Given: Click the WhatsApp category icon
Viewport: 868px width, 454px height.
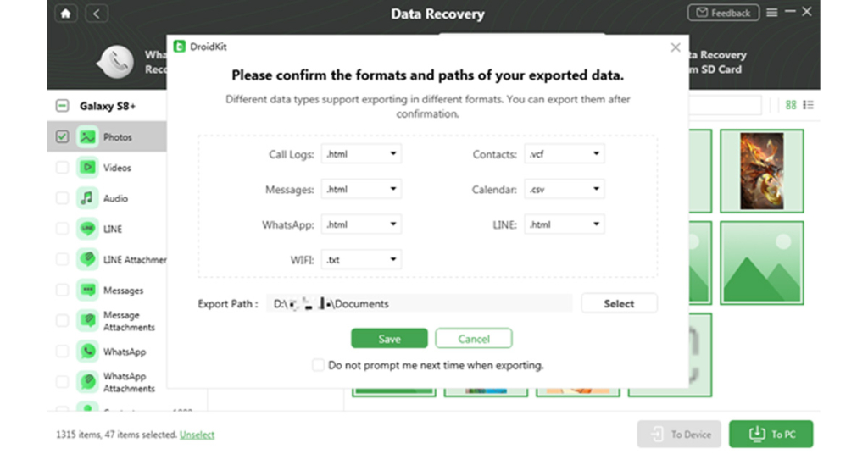Looking at the screenshot, I should click(x=87, y=352).
